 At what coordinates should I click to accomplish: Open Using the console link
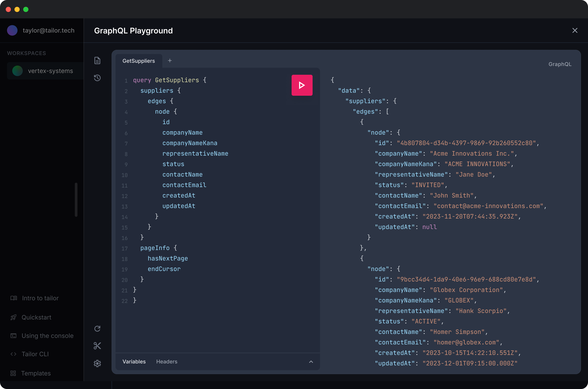pos(47,336)
